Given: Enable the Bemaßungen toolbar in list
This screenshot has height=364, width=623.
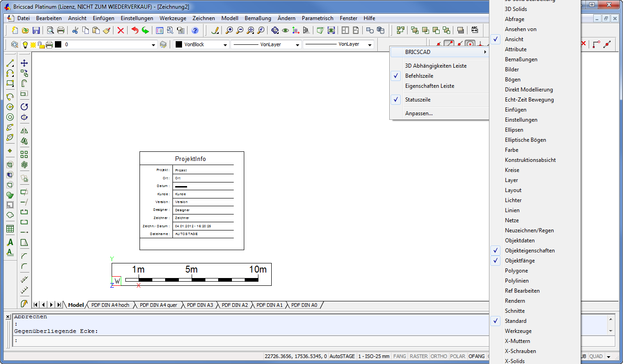Looking at the screenshot, I should pyautogui.click(x=521, y=59).
